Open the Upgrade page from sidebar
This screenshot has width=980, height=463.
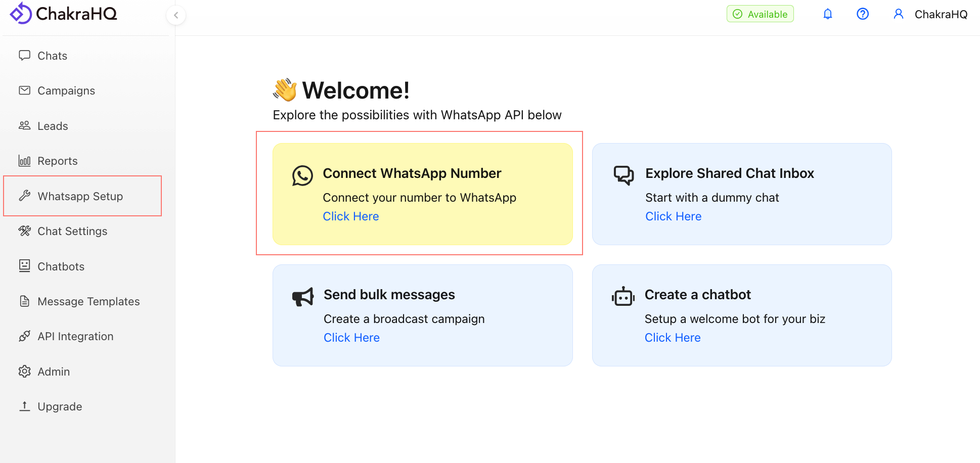click(x=60, y=406)
